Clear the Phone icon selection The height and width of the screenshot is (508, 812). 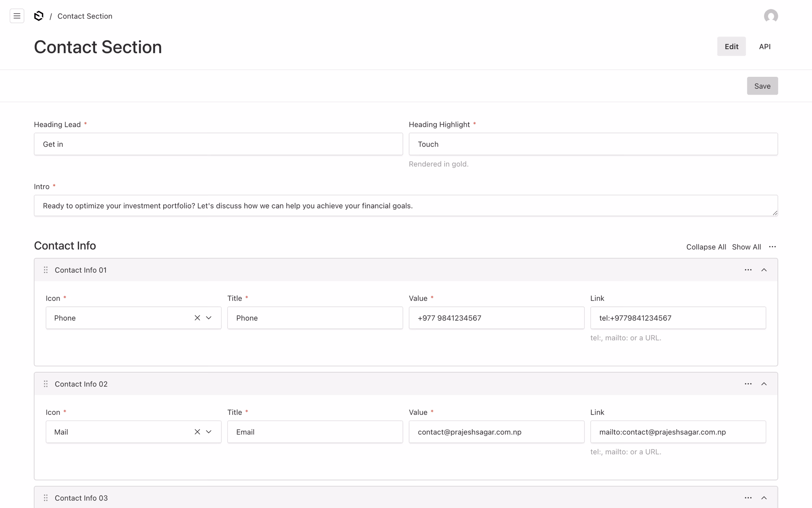[x=197, y=318]
